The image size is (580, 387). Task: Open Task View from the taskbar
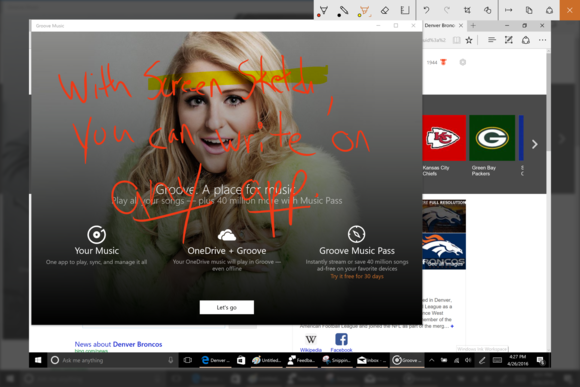tap(188, 360)
